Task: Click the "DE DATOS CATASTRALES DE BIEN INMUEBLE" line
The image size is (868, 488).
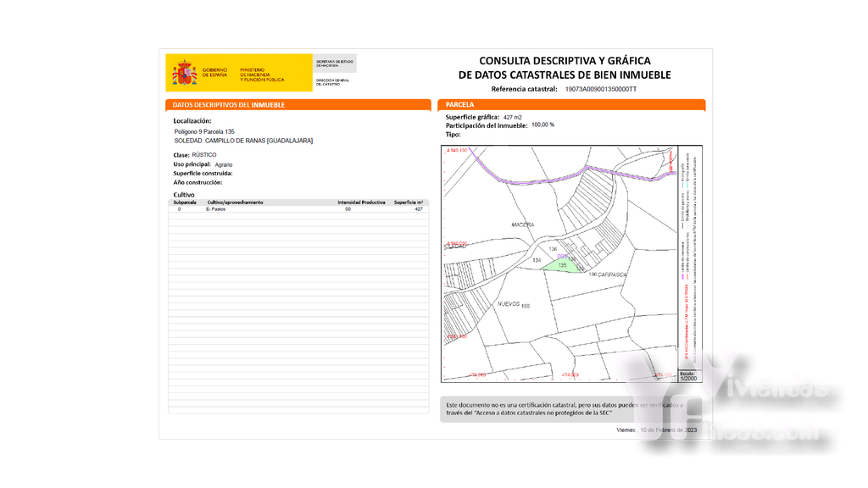Action: point(565,75)
